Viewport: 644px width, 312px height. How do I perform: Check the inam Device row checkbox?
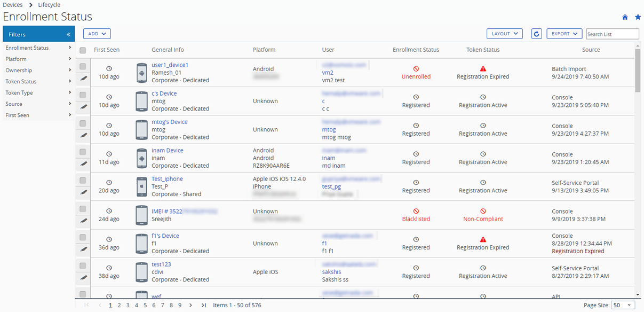pos(83,152)
